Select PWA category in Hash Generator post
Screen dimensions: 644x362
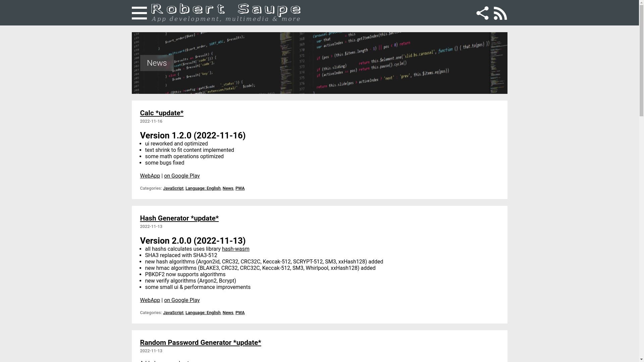[x=240, y=313]
